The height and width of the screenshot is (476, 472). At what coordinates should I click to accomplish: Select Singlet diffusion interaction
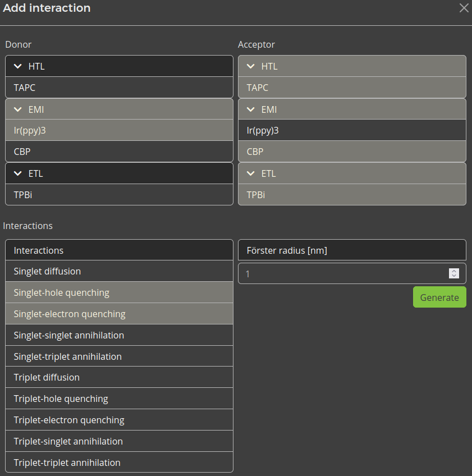coord(119,271)
